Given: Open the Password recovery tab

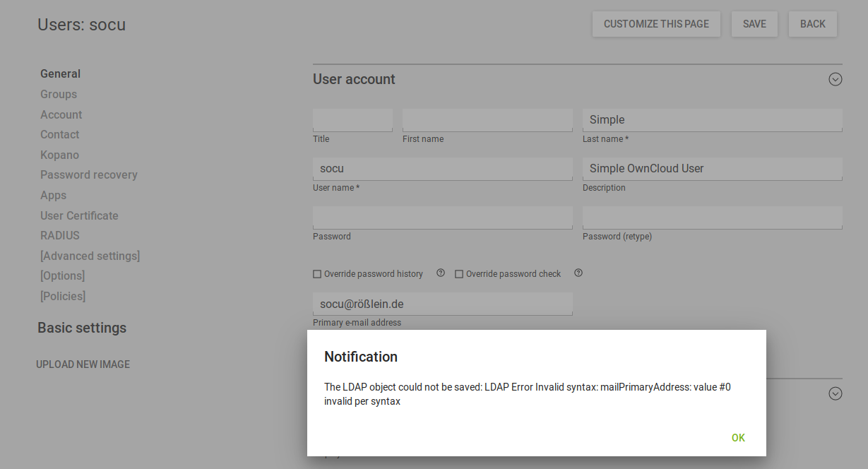Looking at the screenshot, I should pos(89,174).
